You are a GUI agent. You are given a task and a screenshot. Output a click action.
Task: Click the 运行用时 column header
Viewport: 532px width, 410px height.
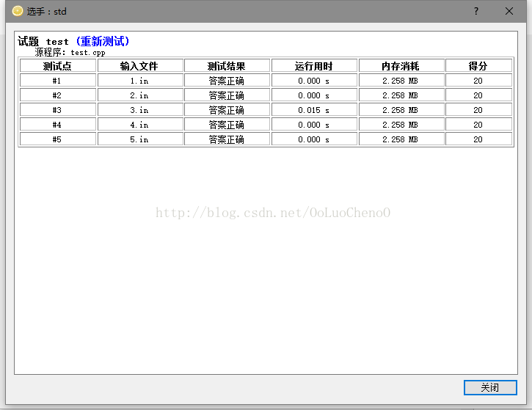pyautogui.click(x=314, y=66)
